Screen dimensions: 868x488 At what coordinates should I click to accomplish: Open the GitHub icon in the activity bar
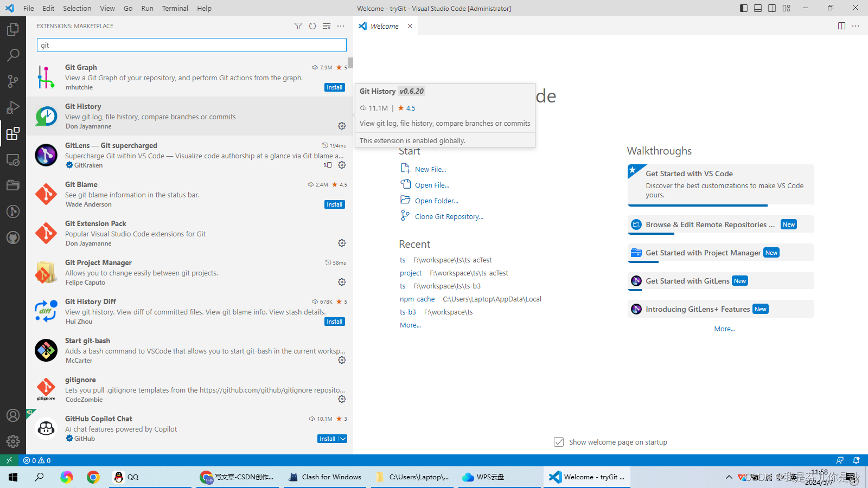pos(13,237)
